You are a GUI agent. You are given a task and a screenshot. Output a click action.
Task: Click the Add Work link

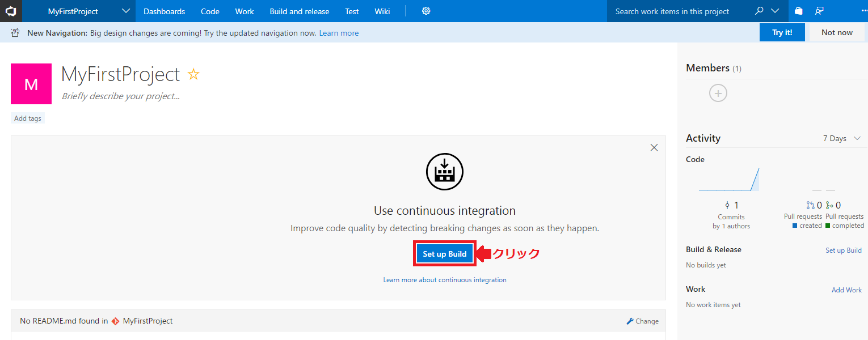pyautogui.click(x=846, y=290)
